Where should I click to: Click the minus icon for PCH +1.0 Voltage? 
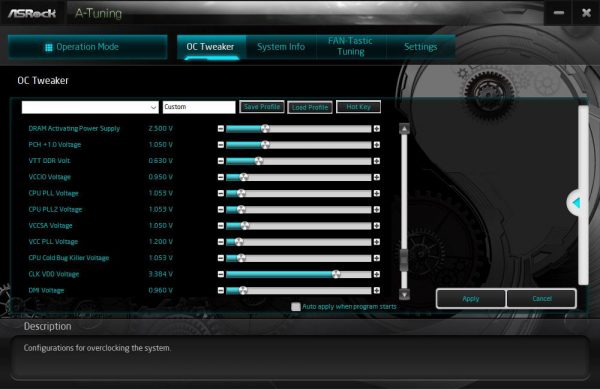click(x=221, y=145)
